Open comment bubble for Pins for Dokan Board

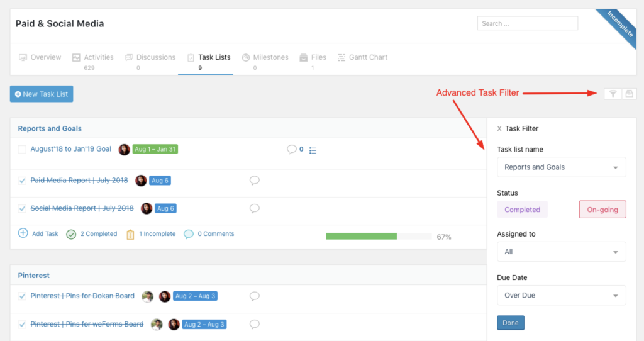pyautogui.click(x=254, y=296)
